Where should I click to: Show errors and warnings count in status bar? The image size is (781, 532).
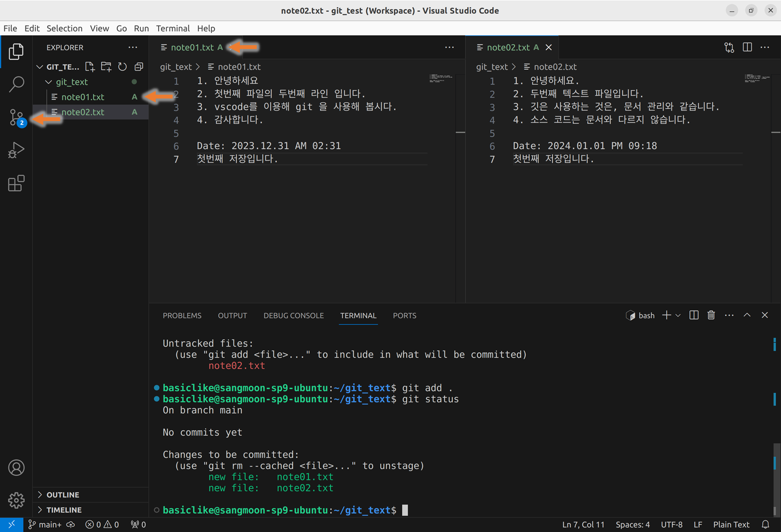pyautogui.click(x=102, y=525)
